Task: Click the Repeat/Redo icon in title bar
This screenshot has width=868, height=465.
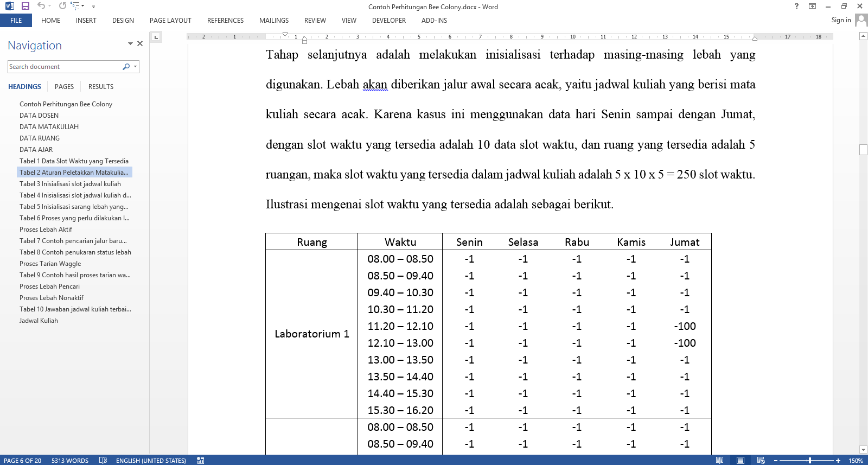Action: coord(62,6)
